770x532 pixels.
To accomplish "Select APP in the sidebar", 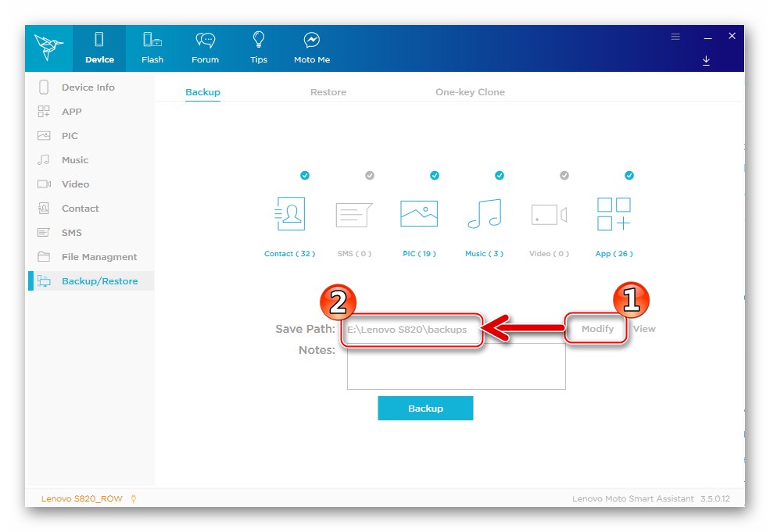I will (91, 112).
